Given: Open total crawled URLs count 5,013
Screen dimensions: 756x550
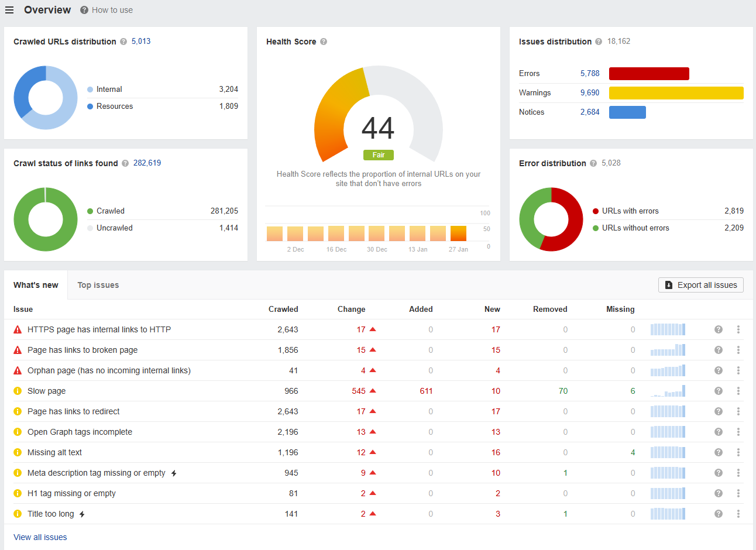Looking at the screenshot, I should coord(141,42).
